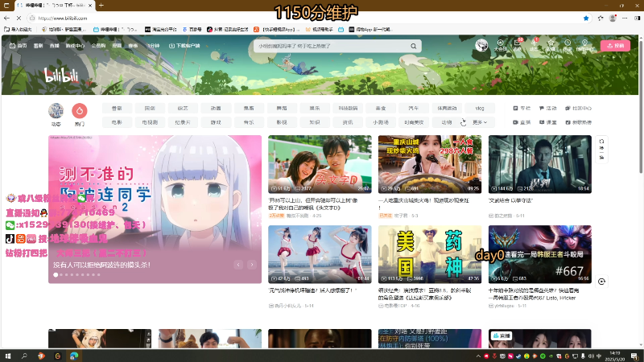Screen dimensions: 644x362
Task: Open the 热门 flame icon
Action: click(80, 110)
